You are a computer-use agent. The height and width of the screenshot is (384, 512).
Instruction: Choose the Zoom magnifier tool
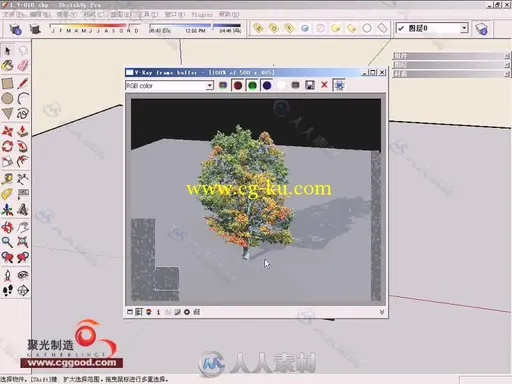click(x=7, y=242)
